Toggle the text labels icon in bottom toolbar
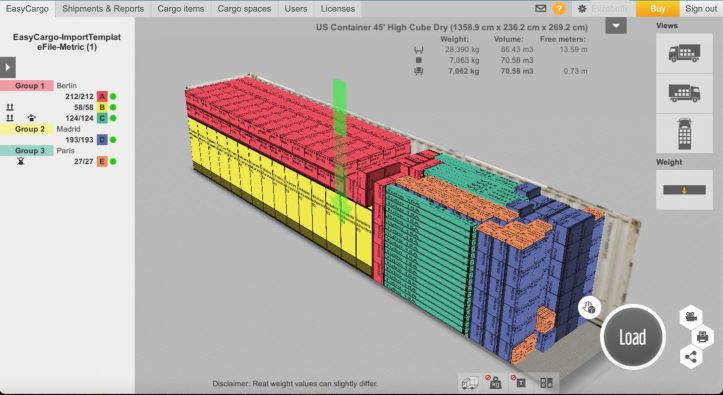This screenshot has height=395, width=723. click(x=519, y=382)
